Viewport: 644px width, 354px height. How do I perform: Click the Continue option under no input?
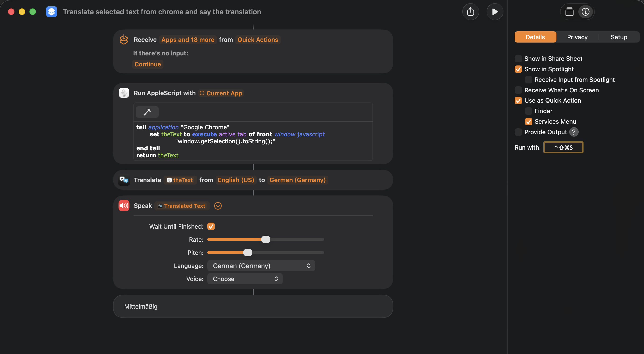tap(148, 64)
